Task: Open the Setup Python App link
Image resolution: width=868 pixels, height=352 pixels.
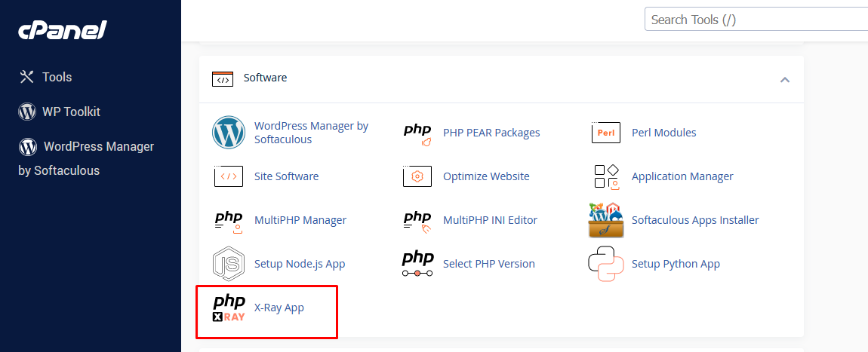Action: (x=676, y=264)
